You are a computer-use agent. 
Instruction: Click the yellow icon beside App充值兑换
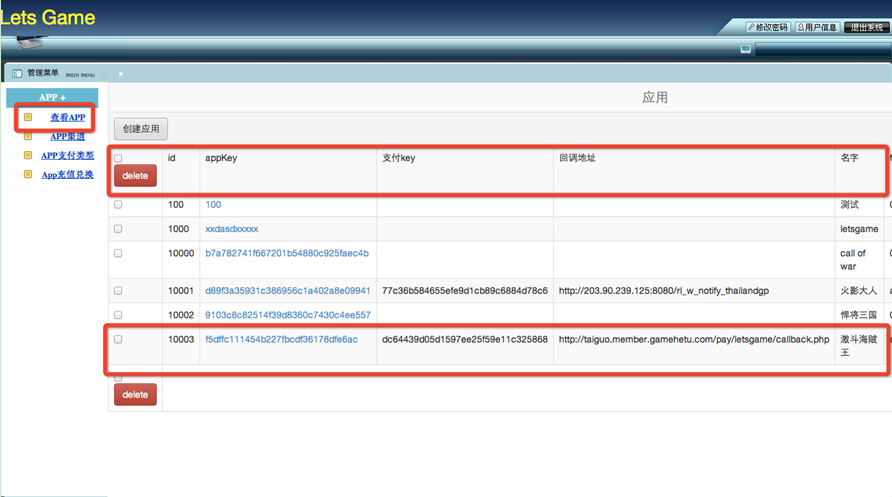point(28,174)
